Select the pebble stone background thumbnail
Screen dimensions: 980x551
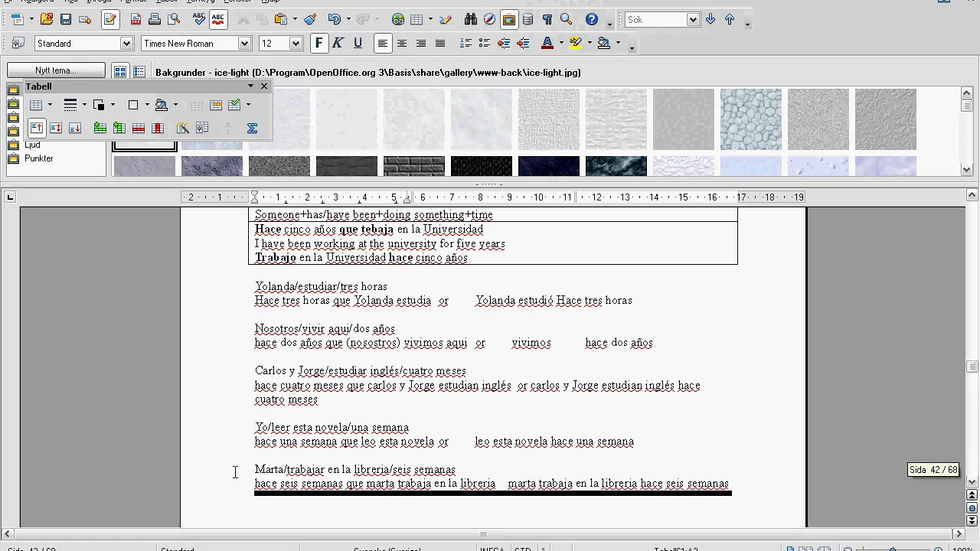[x=750, y=119]
